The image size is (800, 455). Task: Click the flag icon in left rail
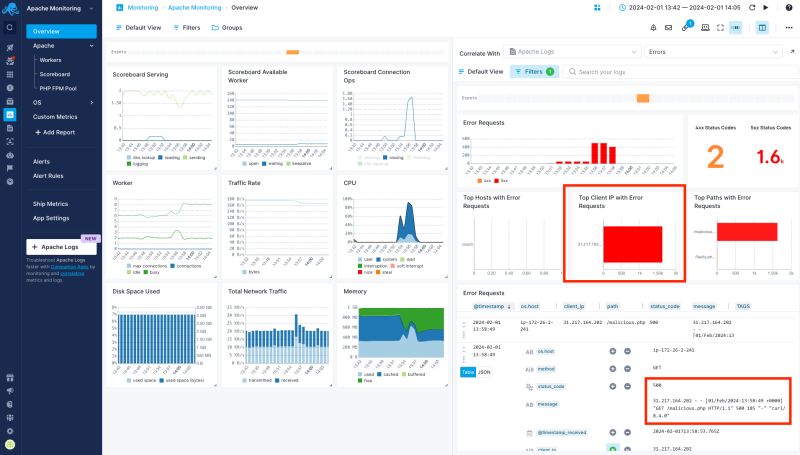[x=9, y=168]
